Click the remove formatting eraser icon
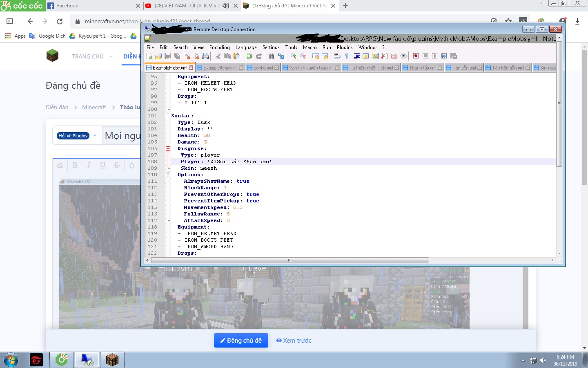The height and width of the screenshot is (368, 588). coord(60,165)
